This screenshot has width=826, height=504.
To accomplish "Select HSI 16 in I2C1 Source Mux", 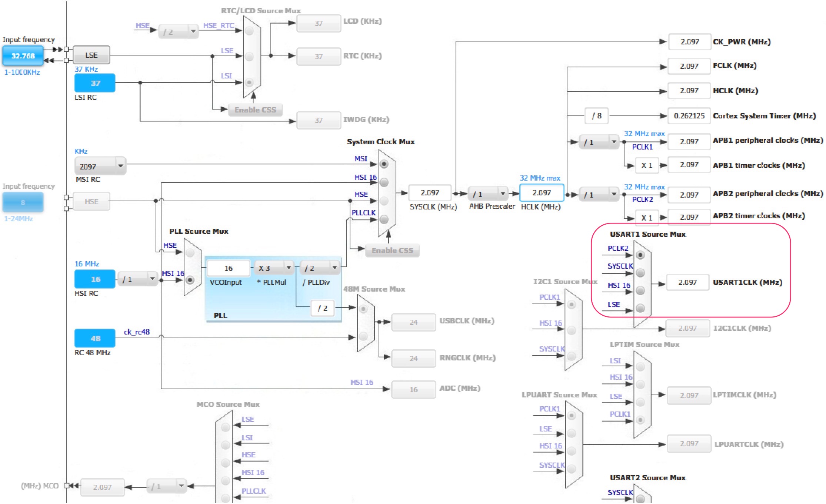I will (x=572, y=330).
